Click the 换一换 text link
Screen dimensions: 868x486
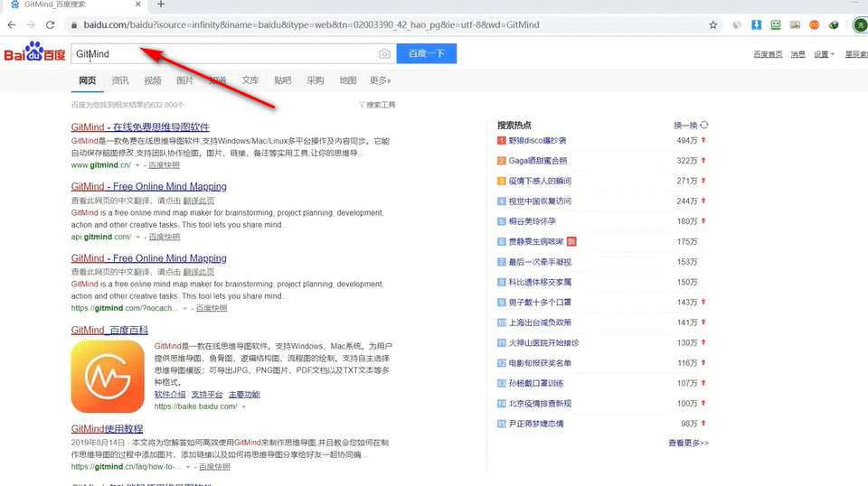click(685, 126)
